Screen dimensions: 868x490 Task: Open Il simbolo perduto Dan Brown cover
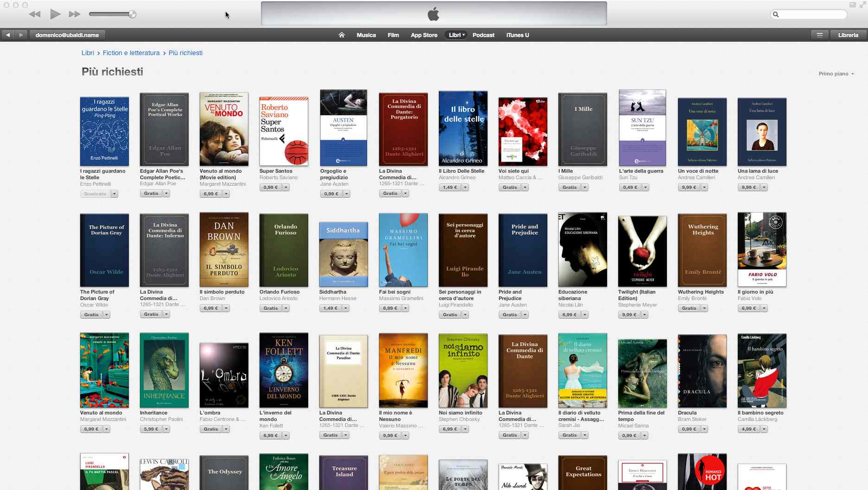coord(224,250)
